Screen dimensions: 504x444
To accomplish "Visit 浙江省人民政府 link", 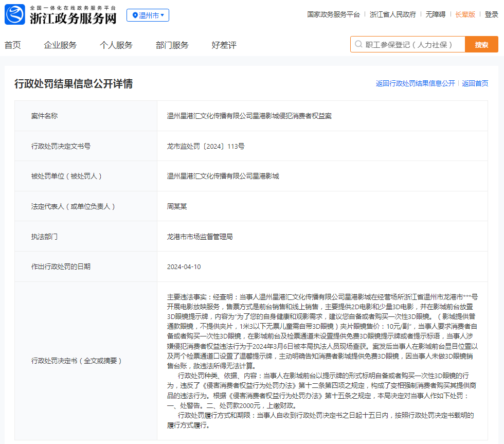I will pyautogui.click(x=393, y=14).
